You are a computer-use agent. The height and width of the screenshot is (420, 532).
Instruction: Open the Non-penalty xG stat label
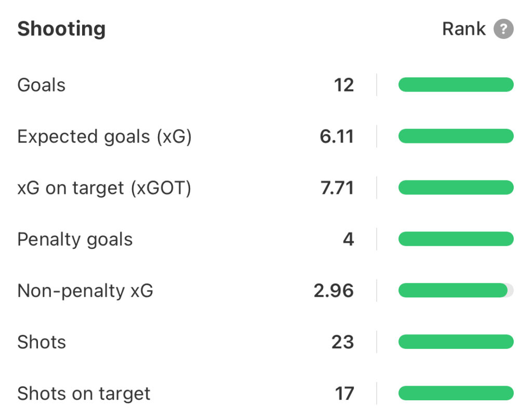[85, 291]
